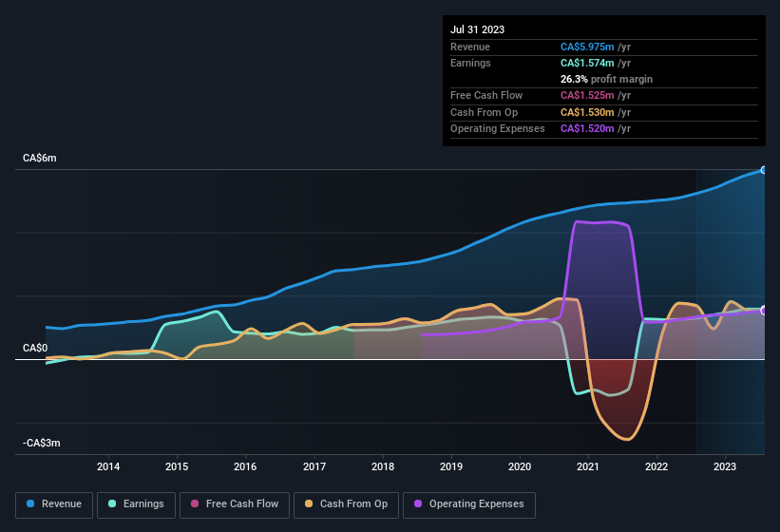Click the Jul 31 2023 tooltip date header
Viewport: 780px width, 532px height.
478,29
